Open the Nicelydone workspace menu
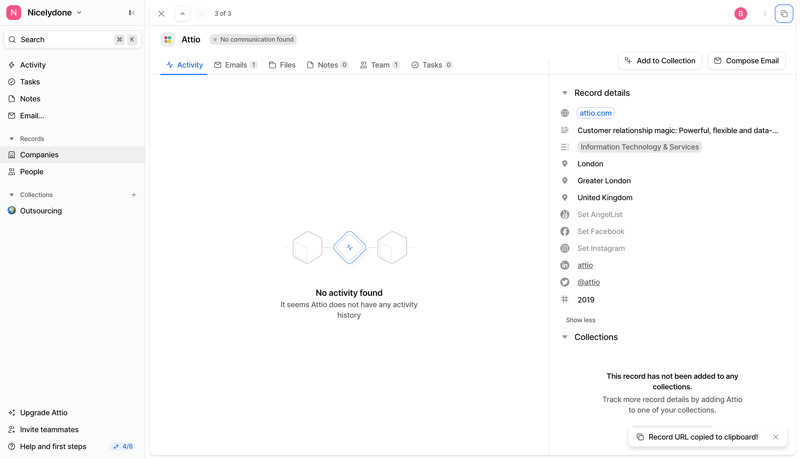 pyautogui.click(x=44, y=13)
